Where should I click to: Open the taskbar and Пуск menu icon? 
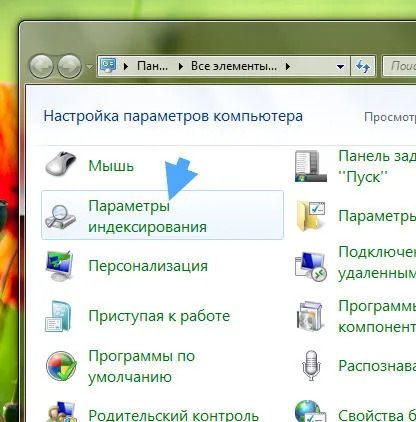[311, 166]
